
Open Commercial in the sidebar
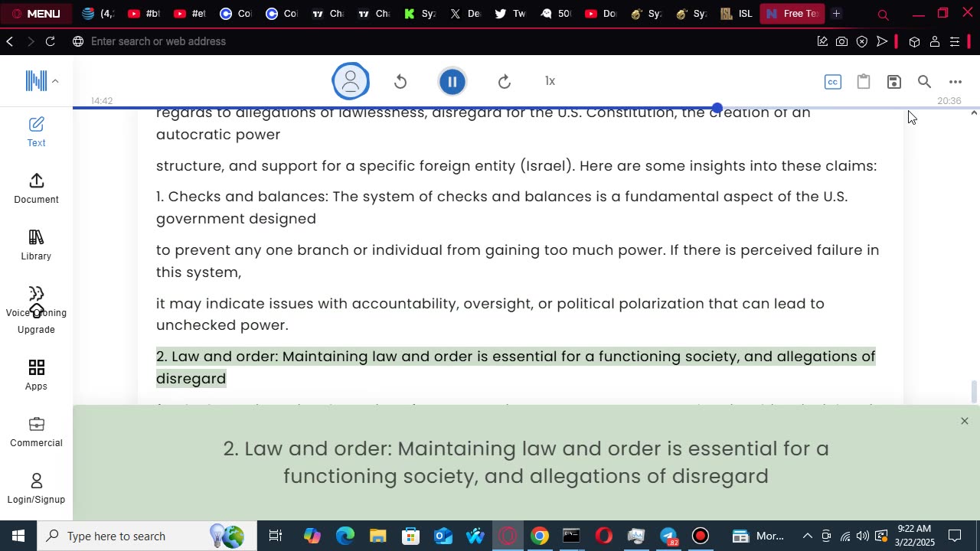(36, 432)
